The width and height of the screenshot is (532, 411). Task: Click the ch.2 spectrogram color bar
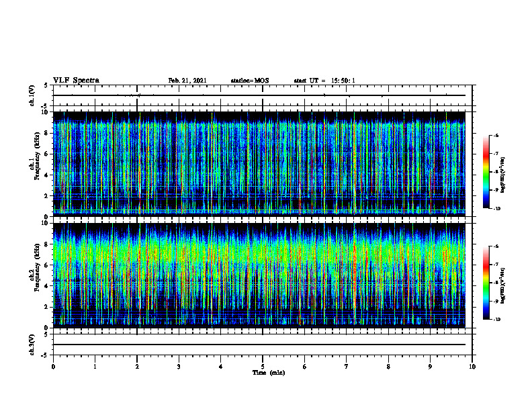pyautogui.click(x=486, y=283)
